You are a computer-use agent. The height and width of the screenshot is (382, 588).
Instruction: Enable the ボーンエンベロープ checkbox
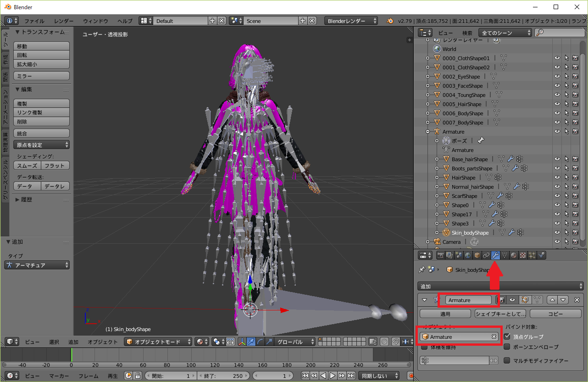[x=507, y=347]
